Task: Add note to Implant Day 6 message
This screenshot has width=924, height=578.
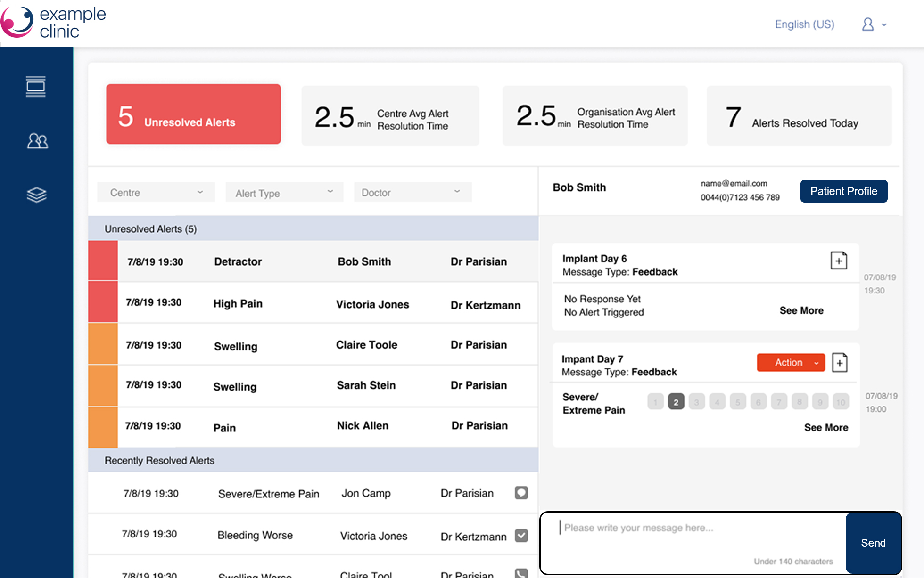Action: [839, 261]
